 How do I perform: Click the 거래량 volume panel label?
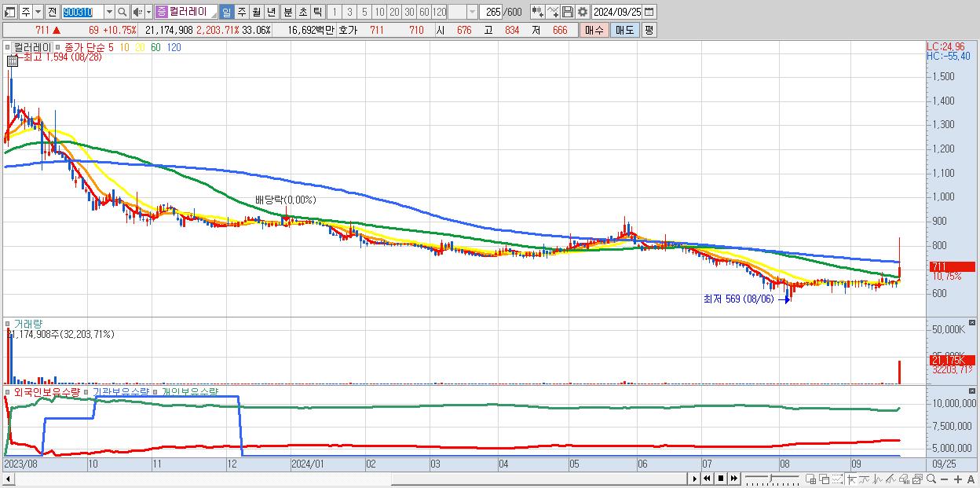coord(28,323)
